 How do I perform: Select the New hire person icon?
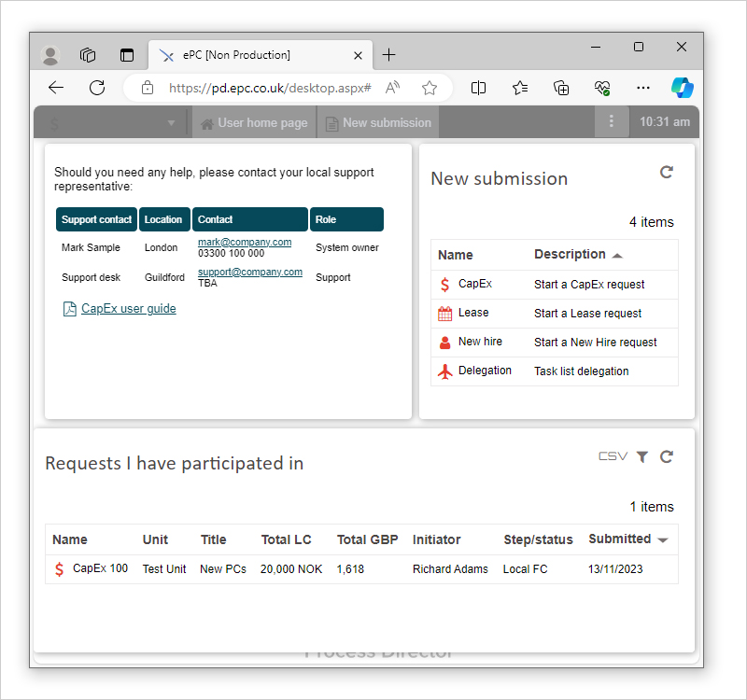(x=446, y=342)
